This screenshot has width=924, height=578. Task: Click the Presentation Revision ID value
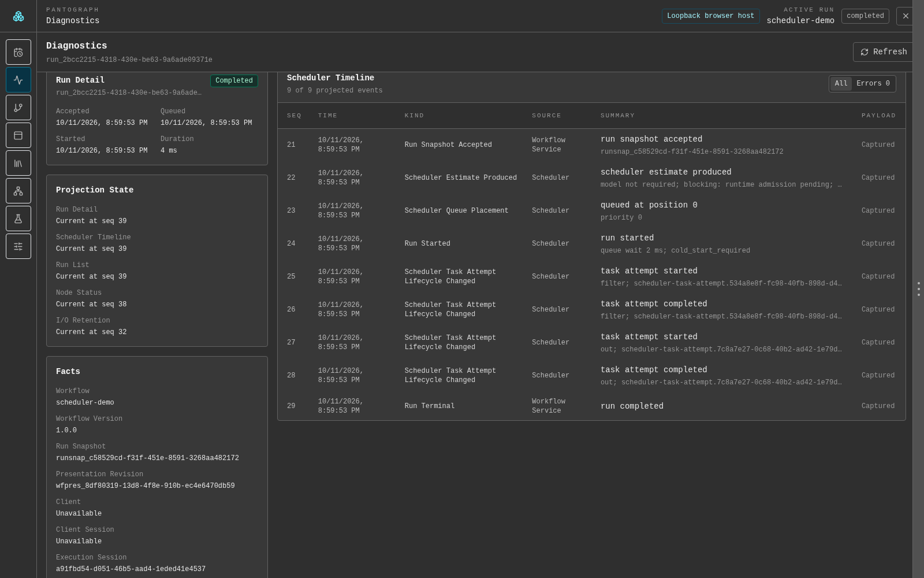[x=146, y=486]
